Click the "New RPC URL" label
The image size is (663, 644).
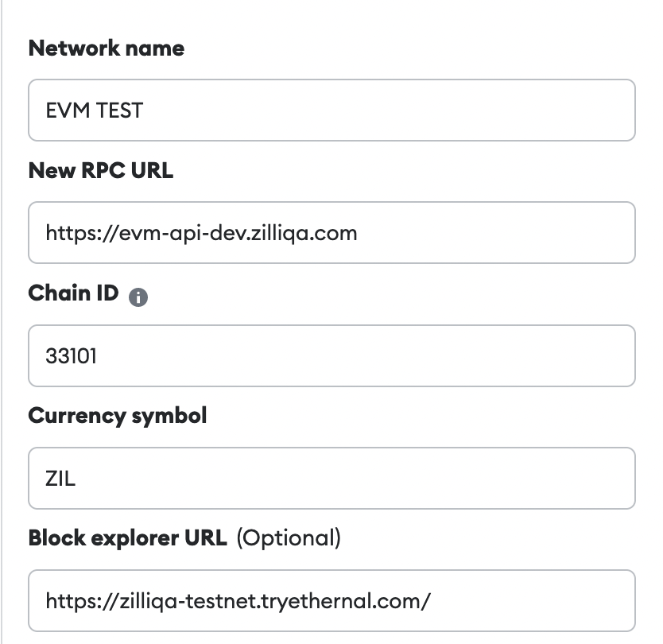coord(100,170)
